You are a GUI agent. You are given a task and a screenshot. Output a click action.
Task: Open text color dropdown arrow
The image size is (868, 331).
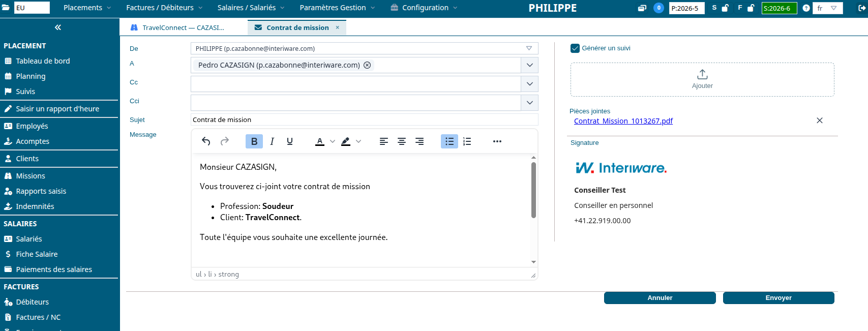coord(333,141)
